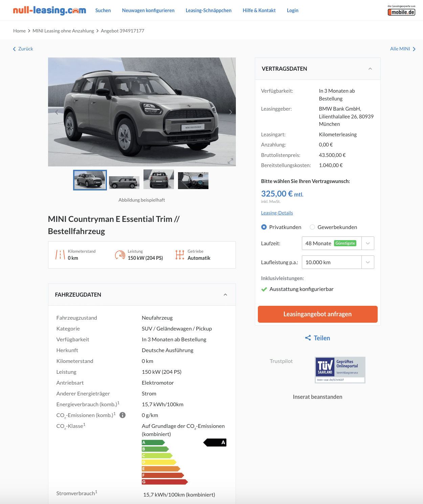
Task: Open the Leasing-Details link
Action: [x=277, y=213]
